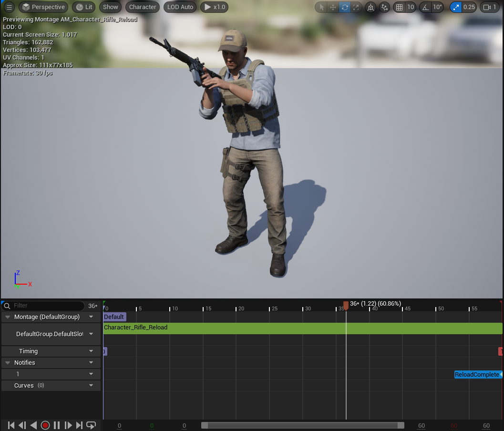This screenshot has height=431, width=504.
Task: Toggle scale snapping
Action: click(x=456, y=7)
